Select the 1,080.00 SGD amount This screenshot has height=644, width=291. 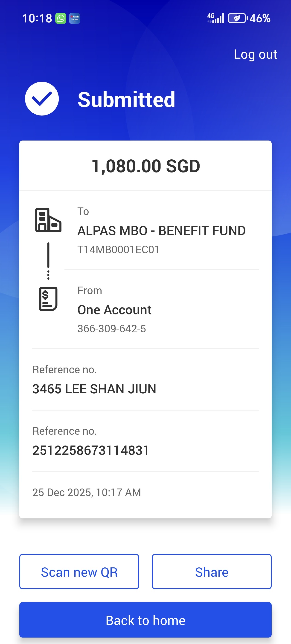click(x=146, y=166)
